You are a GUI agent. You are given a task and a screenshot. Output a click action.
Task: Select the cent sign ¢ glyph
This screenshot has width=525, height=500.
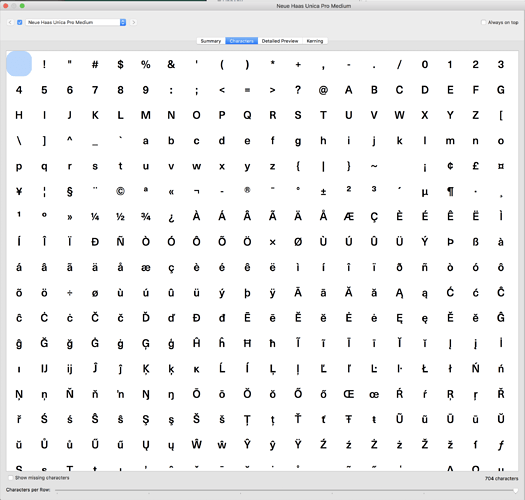[x=450, y=166]
